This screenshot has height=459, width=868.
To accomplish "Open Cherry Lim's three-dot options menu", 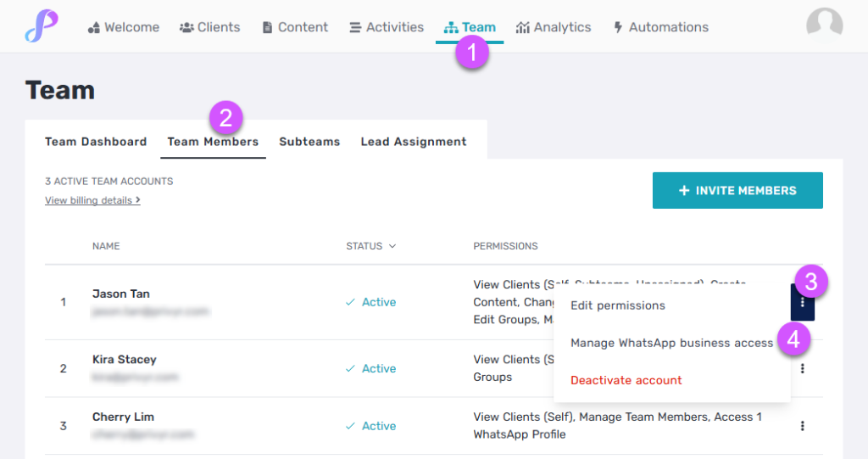I will [x=802, y=426].
